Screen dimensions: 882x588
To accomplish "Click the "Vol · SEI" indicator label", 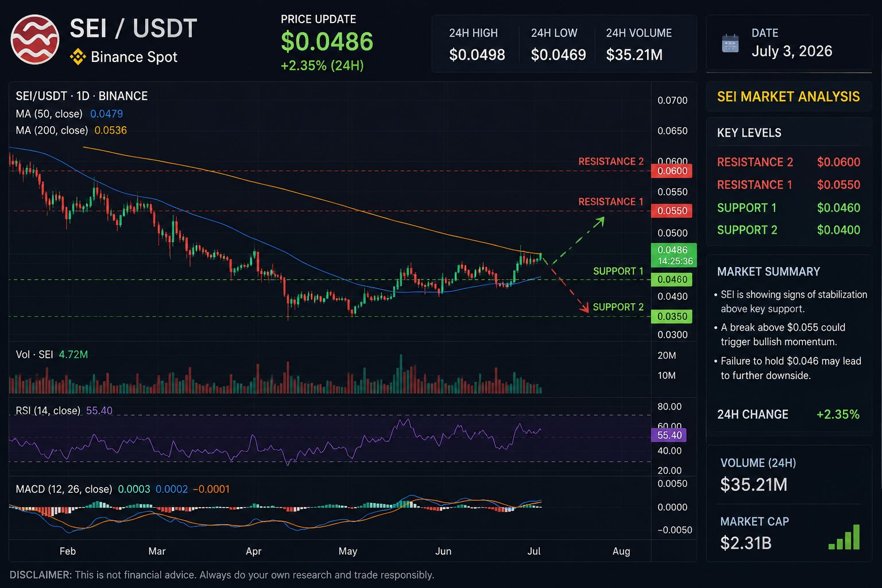I will pyautogui.click(x=34, y=354).
